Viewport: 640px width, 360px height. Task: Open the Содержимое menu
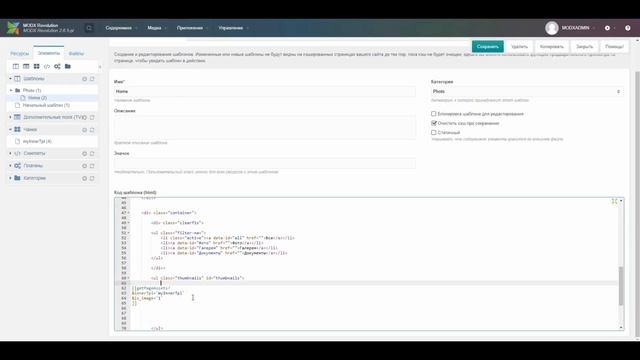[x=121, y=28]
